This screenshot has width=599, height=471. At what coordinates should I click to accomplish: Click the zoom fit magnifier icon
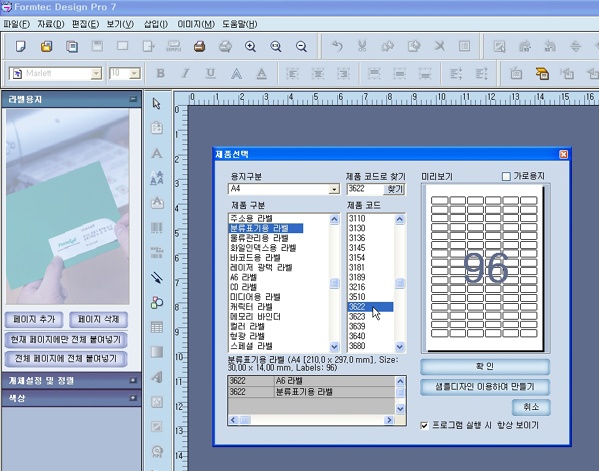click(x=276, y=47)
